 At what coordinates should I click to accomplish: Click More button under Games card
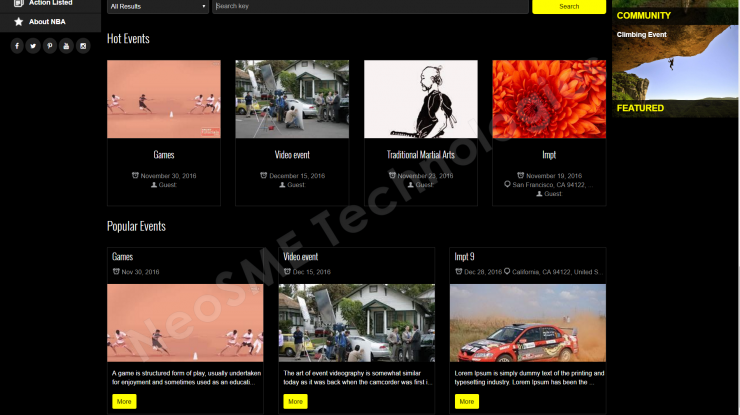(x=124, y=401)
